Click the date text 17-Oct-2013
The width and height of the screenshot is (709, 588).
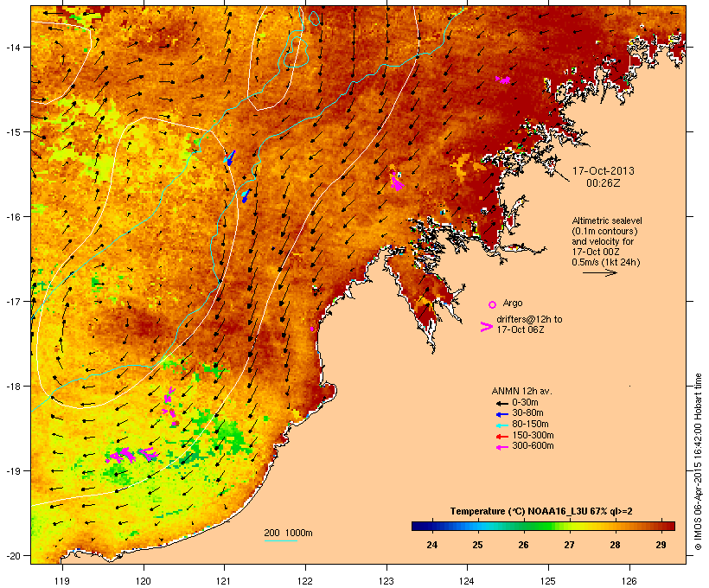tap(604, 171)
